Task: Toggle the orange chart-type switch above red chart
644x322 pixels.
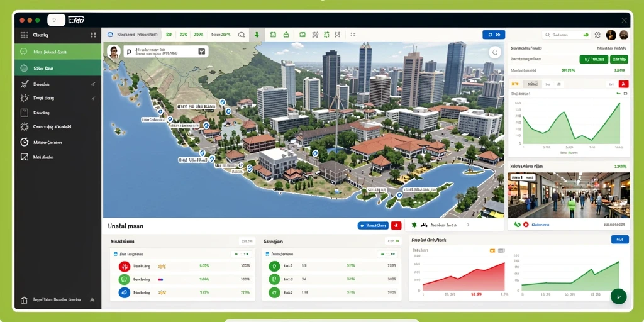Action: point(492,250)
